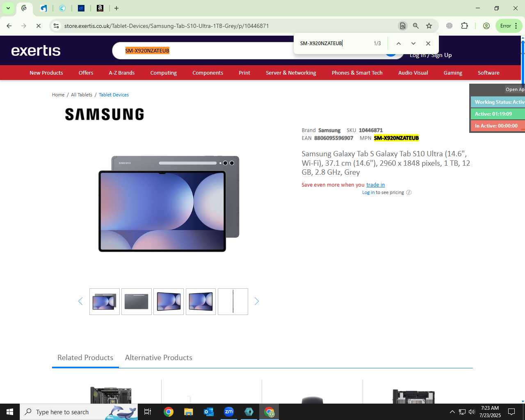This screenshot has height=420, width=525.
Task: Open the Audio Visual menu
Action: [413, 73]
